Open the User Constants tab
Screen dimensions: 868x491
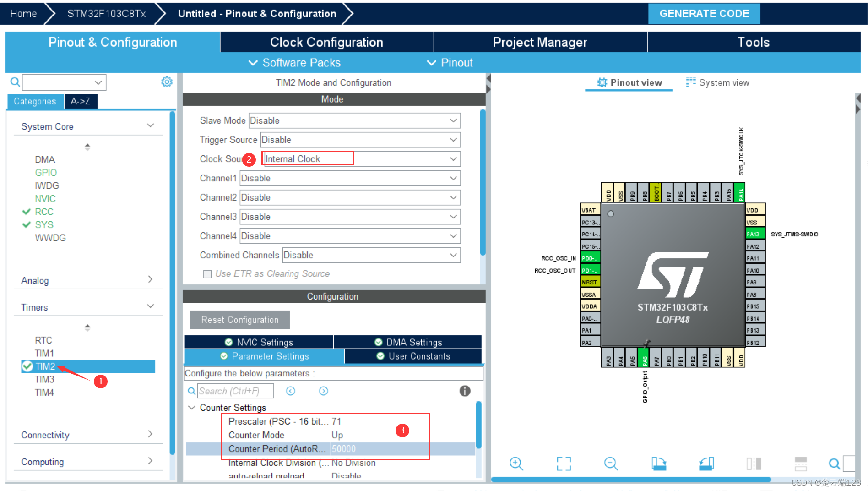point(413,356)
